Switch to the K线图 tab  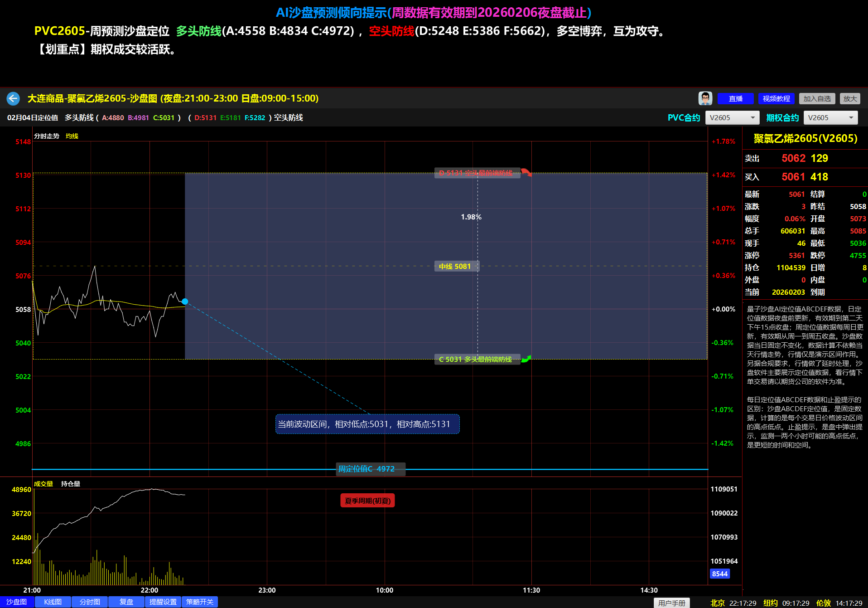coord(53,602)
